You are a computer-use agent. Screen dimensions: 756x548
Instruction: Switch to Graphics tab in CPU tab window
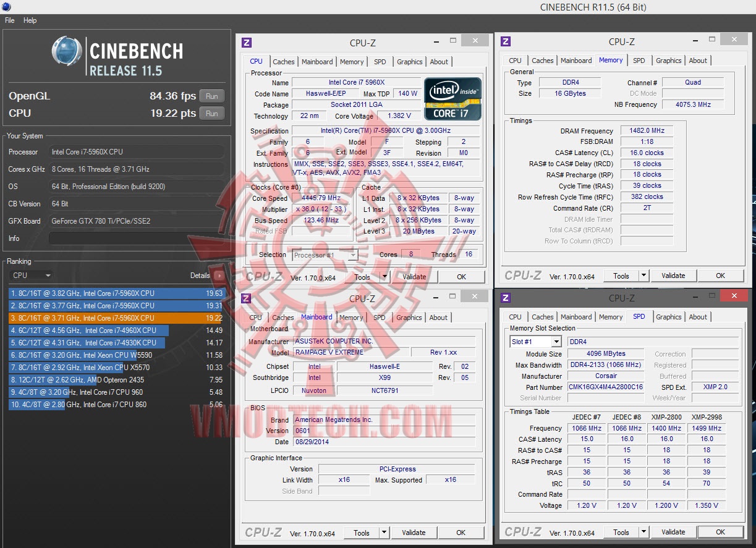[x=410, y=62]
